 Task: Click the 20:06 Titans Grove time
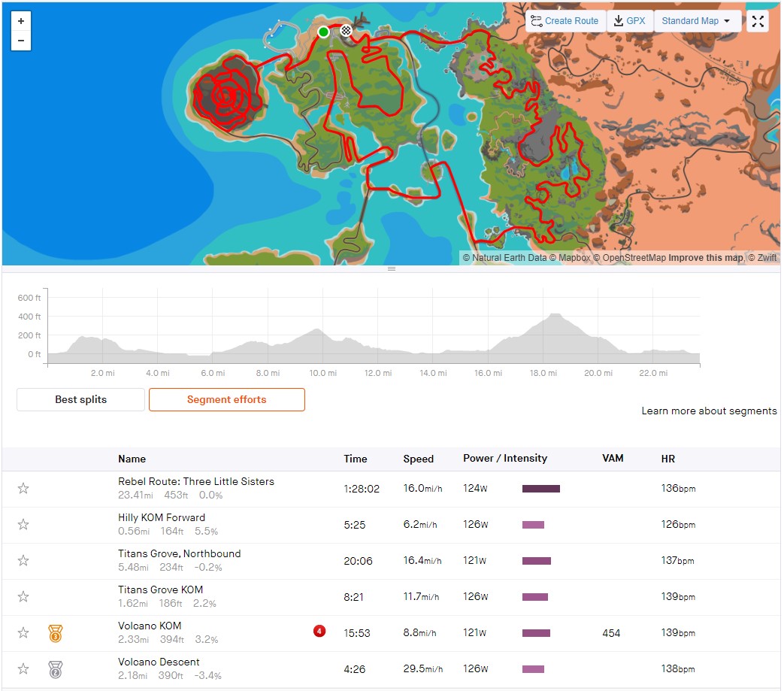pos(358,561)
